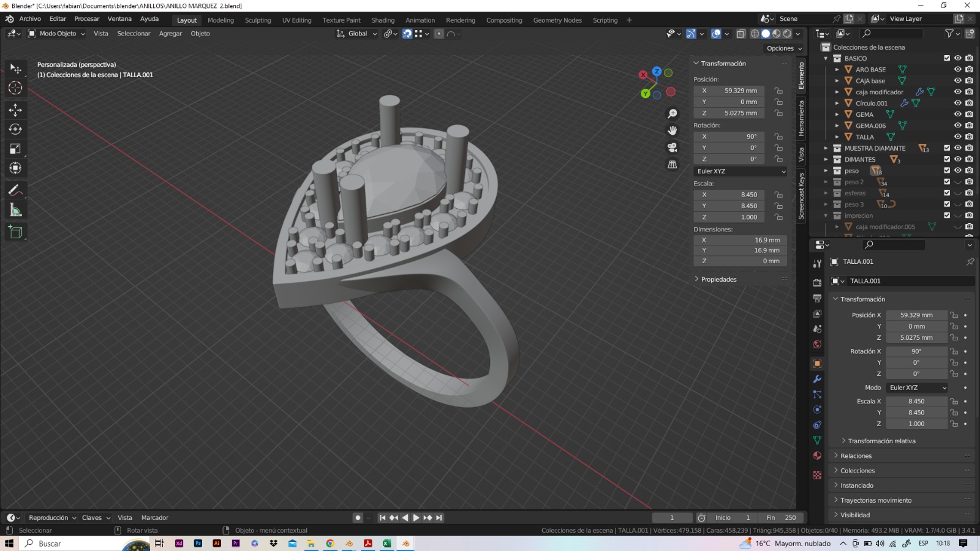The height and width of the screenshot is (551, 980).
Task: Switch to the Sculpting workspace tab
Action: pos(258,20)
